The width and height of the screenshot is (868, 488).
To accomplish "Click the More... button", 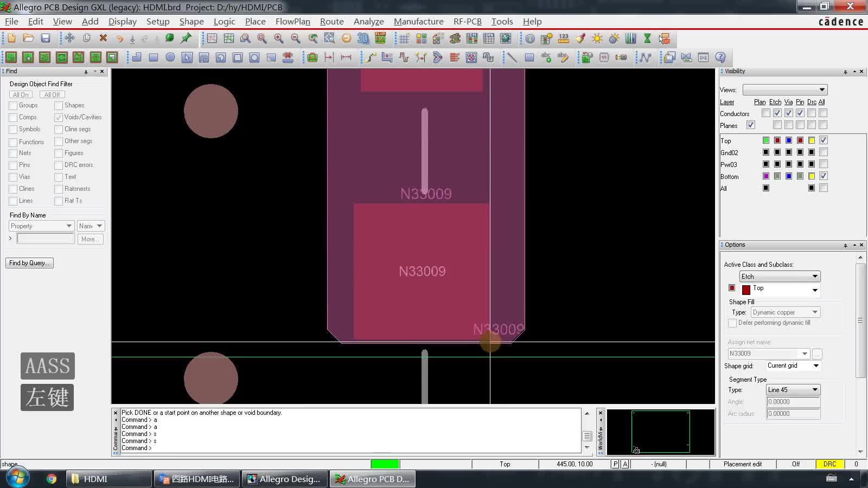I will [x=90, y=239].
